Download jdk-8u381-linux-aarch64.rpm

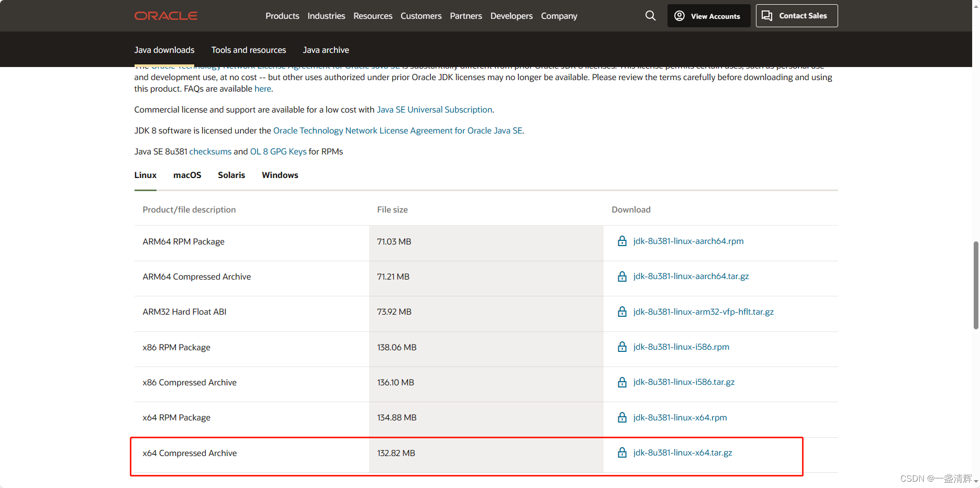688,241
